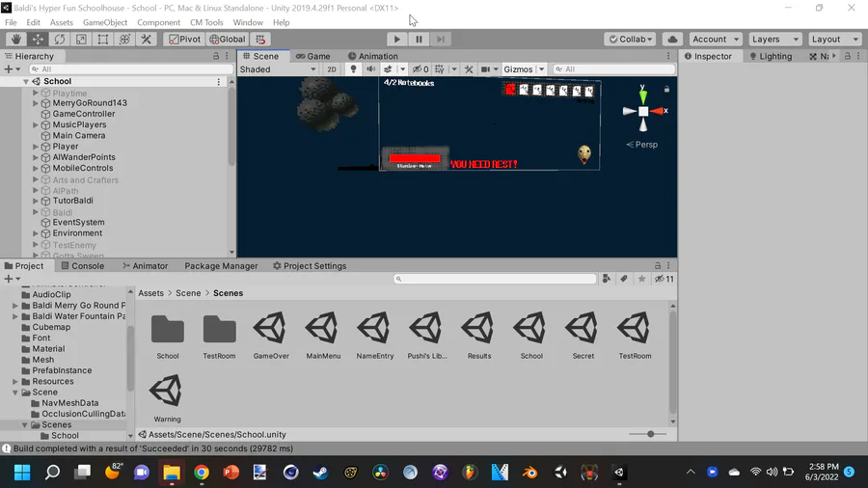Viewport: 868px width, 488px height.
Task: Select the Warning scene asset
Action: pyautogui.click(x=167, y=398)
